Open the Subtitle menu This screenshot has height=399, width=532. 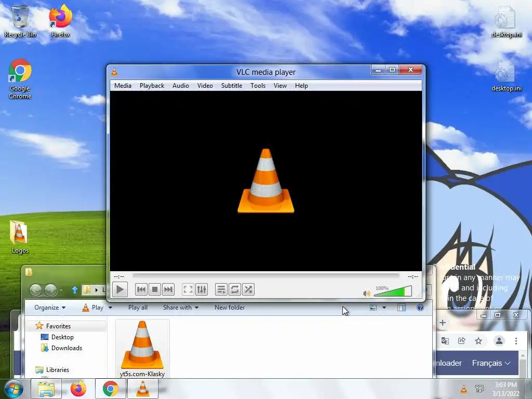pyautogui.click(x=232, y=86)
